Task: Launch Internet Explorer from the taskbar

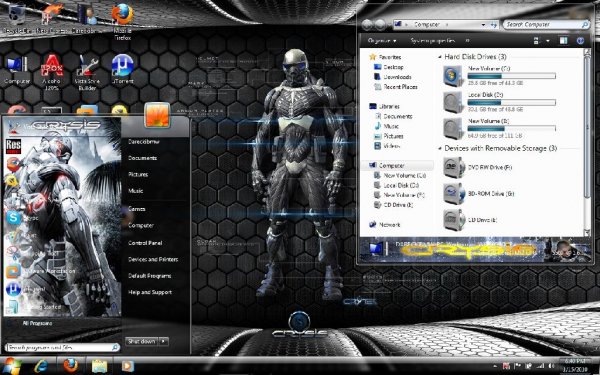Action: point(41,366)
